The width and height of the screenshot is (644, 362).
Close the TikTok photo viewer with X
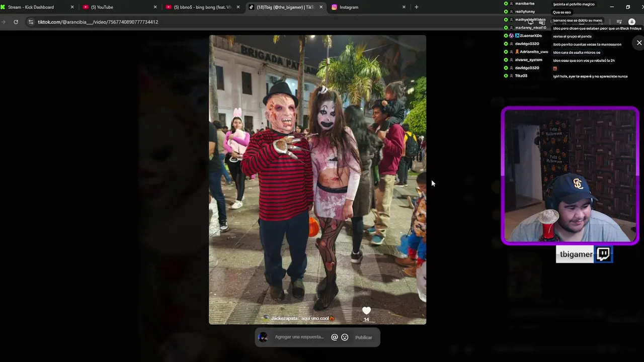point(639,43)
